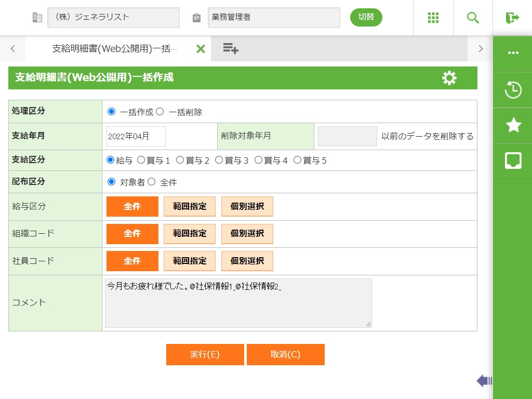Click the search magnifier icon
This screenshot has width=532, height=399.
pos(473,18)
